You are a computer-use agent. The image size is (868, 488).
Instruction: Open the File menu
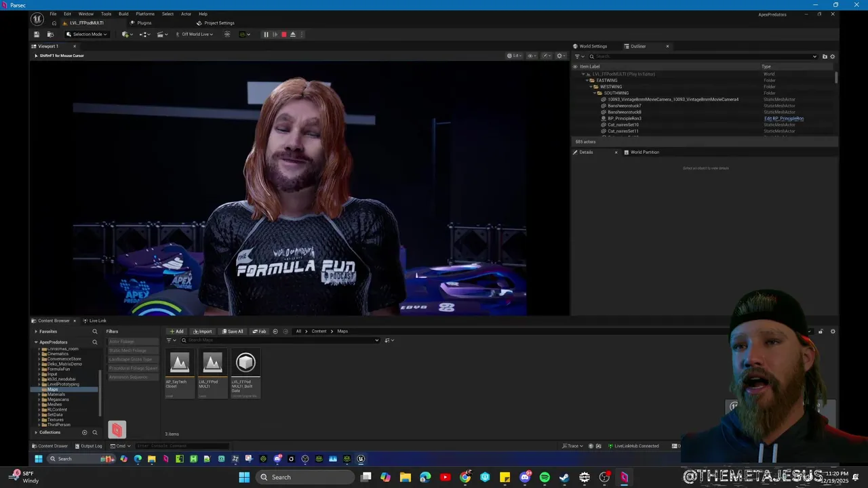[53, 14]
